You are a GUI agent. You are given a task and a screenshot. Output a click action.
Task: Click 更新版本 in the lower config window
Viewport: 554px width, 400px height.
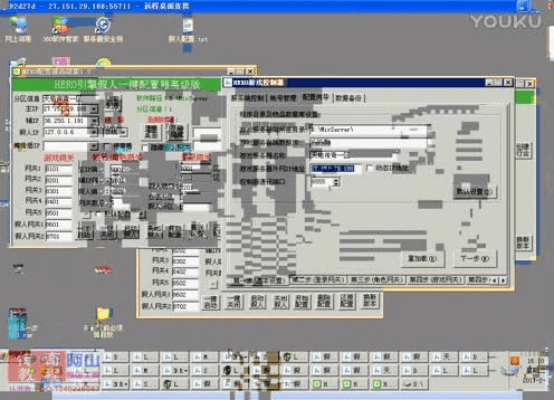click(x=370, y=301)
